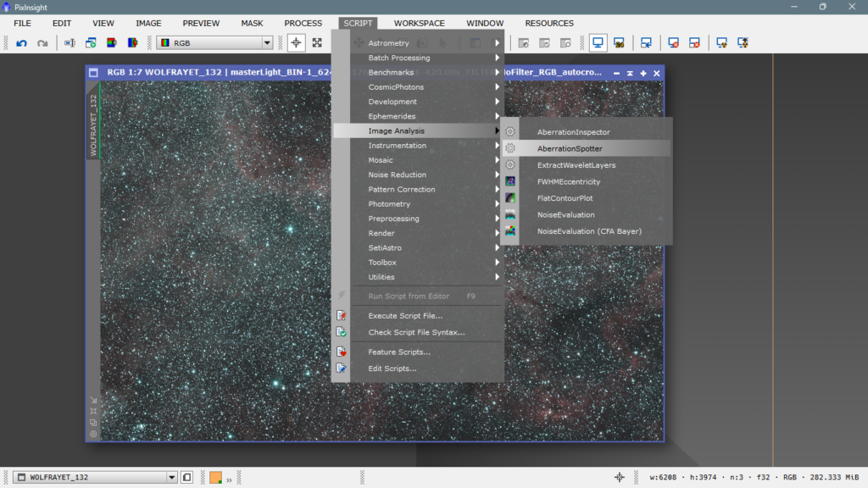Image resolution: width=868 pixels, height=488 pixels.
Task: Click the FlatContourPlot script icon
Action: tap(510, 198)
